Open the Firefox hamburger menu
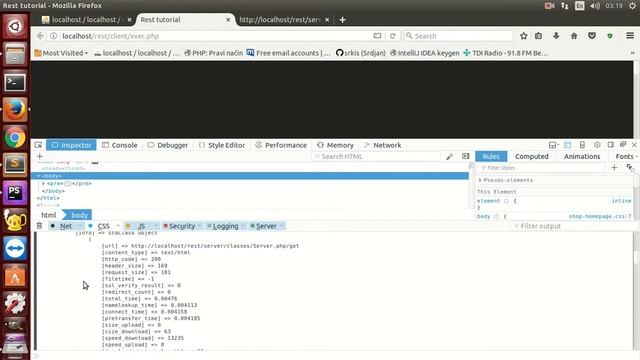This screenshot has height=360, width=640. tap(630, 36)
